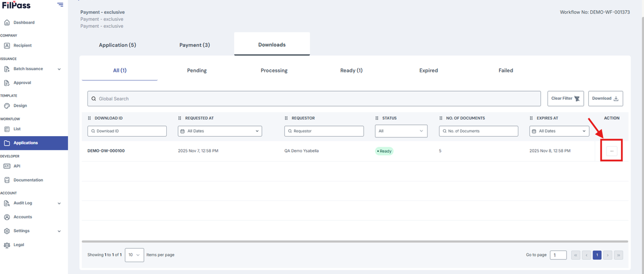Select page 1 in pagination
The image size is (644, 274).
pyautogui.click(x=597, y=255)
